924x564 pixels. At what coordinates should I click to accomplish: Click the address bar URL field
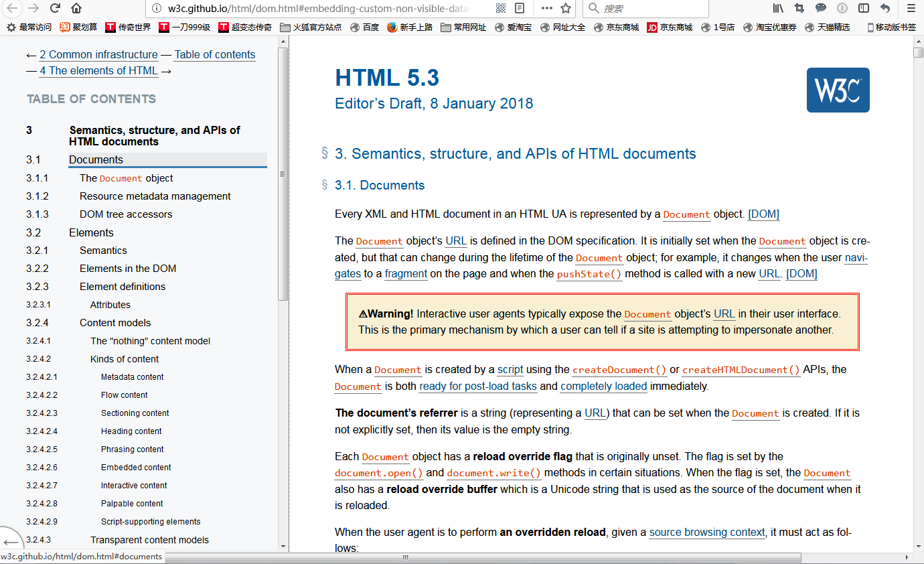click(x=318, y=8)
